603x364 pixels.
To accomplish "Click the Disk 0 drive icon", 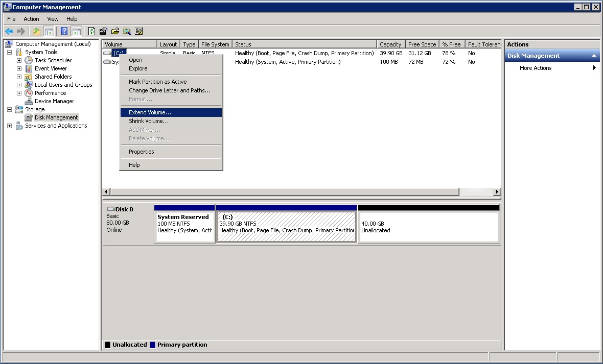I will click(x=110, y=209).
